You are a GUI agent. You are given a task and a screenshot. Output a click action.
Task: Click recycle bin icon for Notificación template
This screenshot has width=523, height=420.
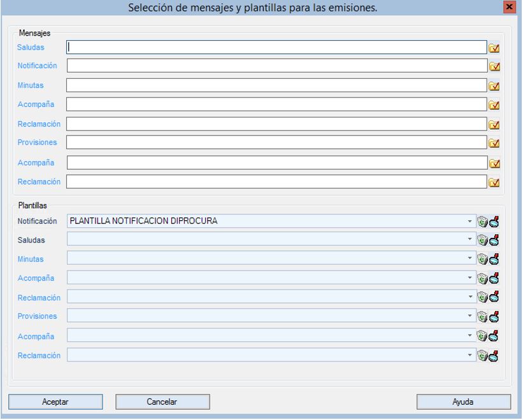point(482,221)
